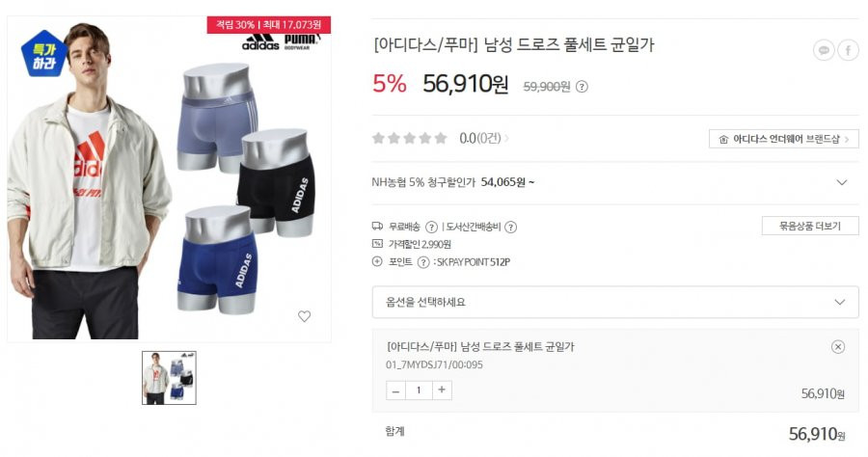The height and width of the screenshot is (457, 868).
Task: Remove selected option with the X icon
Action: coord(838,347)
